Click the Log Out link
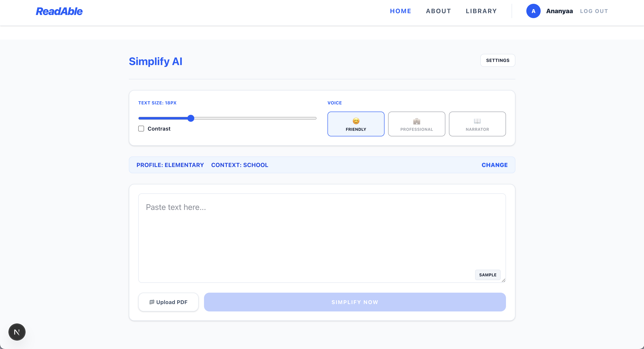Image resolution: width=644 pixels, height=349 pixels. point(594,11)
